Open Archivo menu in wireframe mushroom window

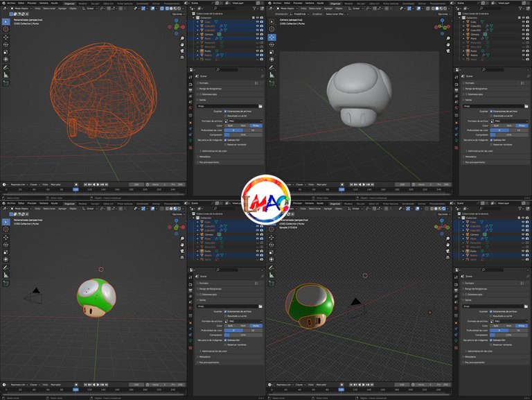11,3
